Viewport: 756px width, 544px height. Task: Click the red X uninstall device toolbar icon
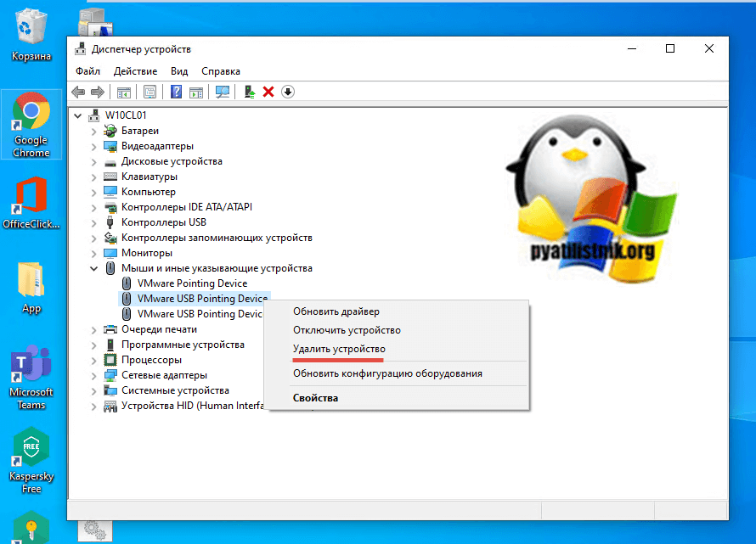point(268,92)
